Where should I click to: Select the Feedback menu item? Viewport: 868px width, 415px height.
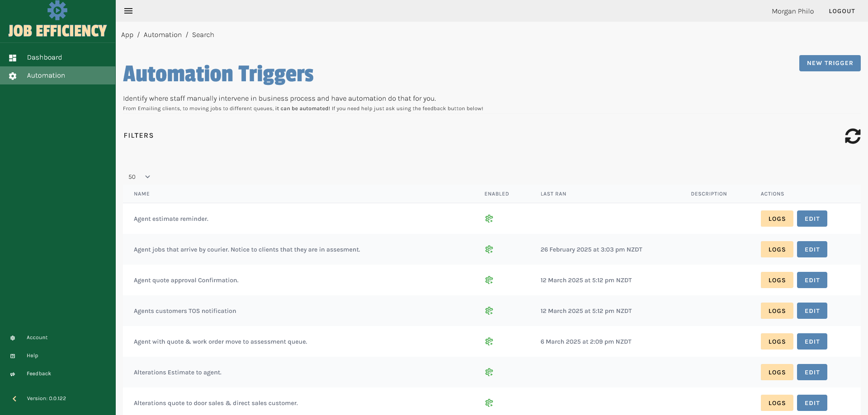(39, 373)
